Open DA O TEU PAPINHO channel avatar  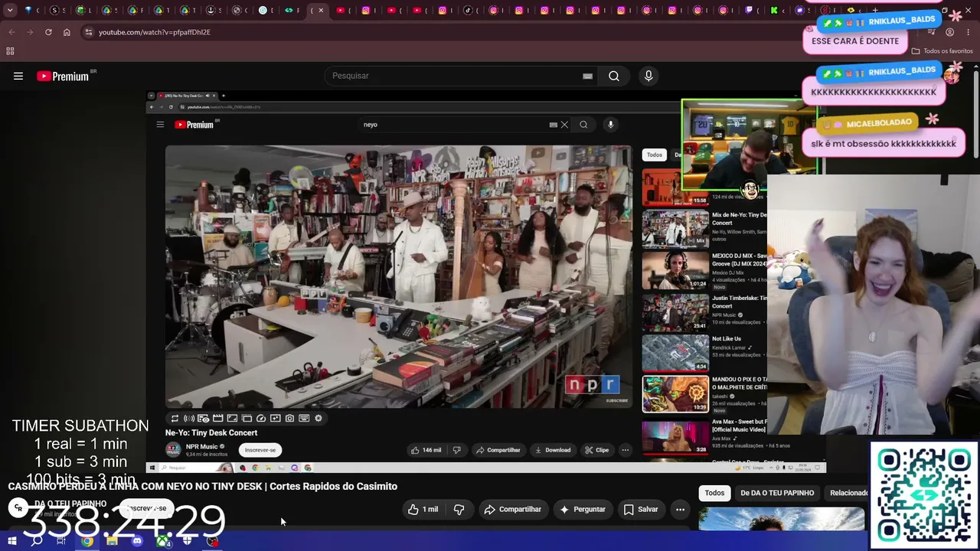[x=18, y=507]
